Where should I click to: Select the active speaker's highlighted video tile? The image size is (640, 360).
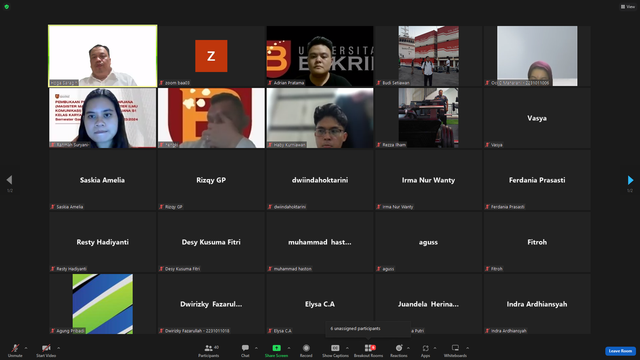tap(102, 56)
